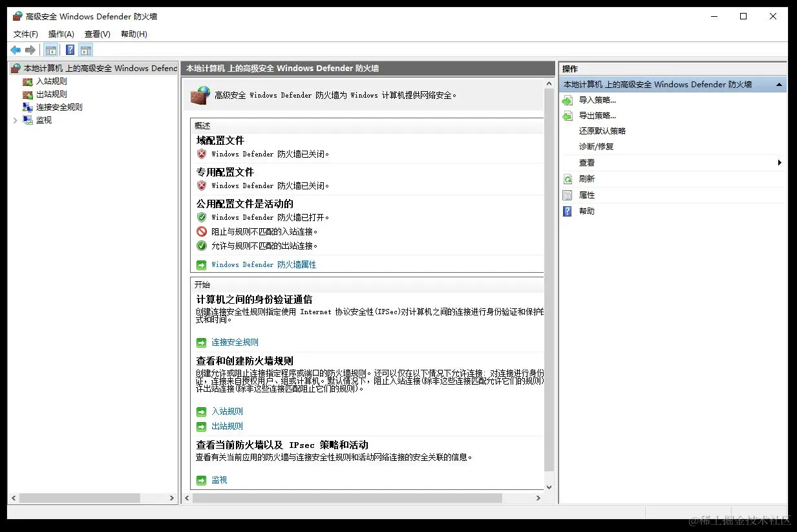
Task: Click 导出策略... action text
Action: click(598, 116)
